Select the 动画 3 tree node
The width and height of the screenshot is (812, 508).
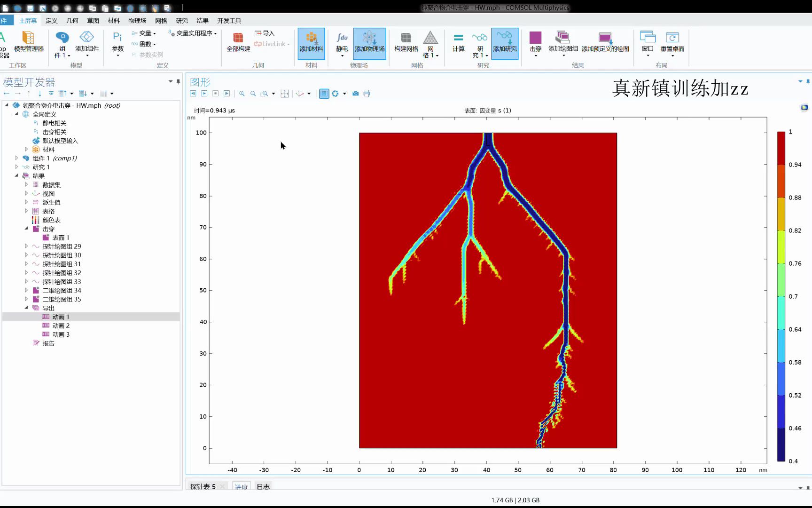[61, 334]
